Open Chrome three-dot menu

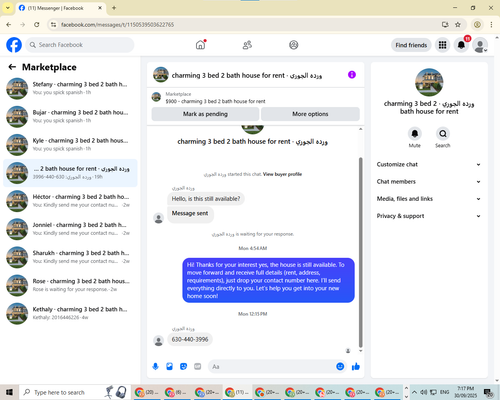pyautogui.click(x=491, y=25)
